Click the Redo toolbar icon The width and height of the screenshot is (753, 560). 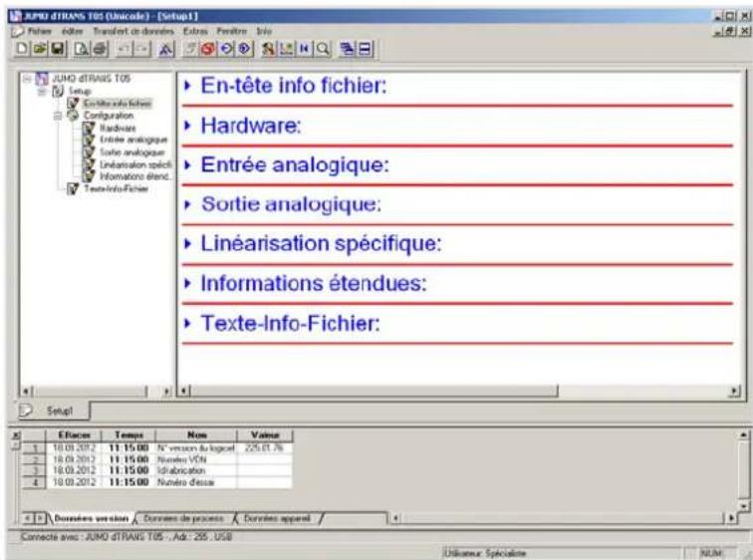click(142, 49)
